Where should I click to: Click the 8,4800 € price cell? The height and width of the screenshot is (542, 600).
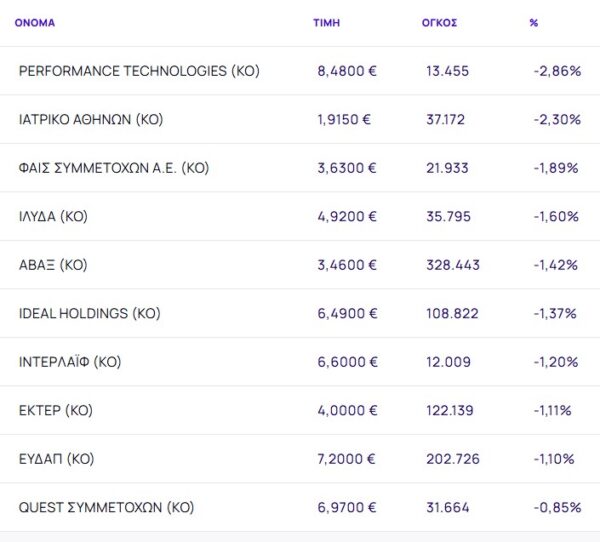click(346, 71)
